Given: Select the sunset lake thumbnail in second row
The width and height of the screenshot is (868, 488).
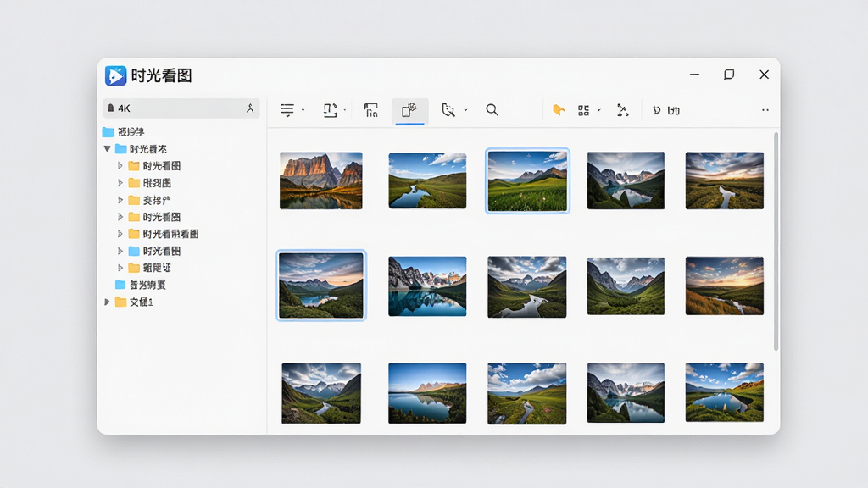Looking at the screenshot, I should pos(321,286).
